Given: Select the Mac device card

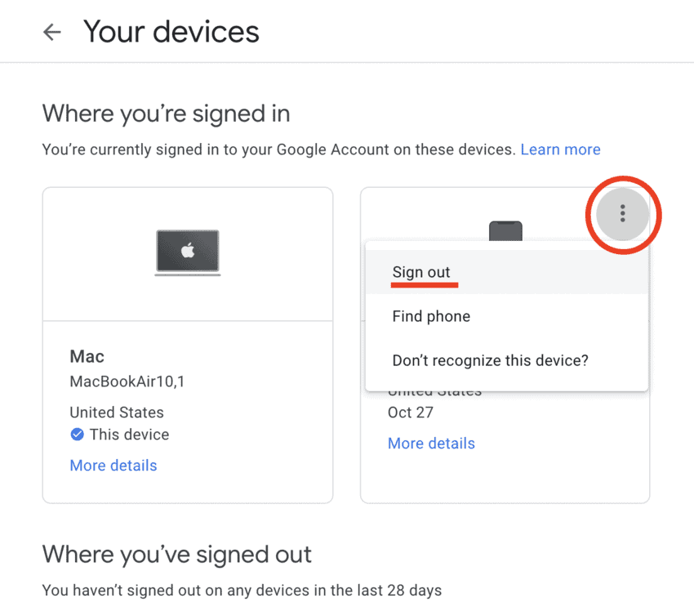Looking at the screenshot, I should click(187, 343).
